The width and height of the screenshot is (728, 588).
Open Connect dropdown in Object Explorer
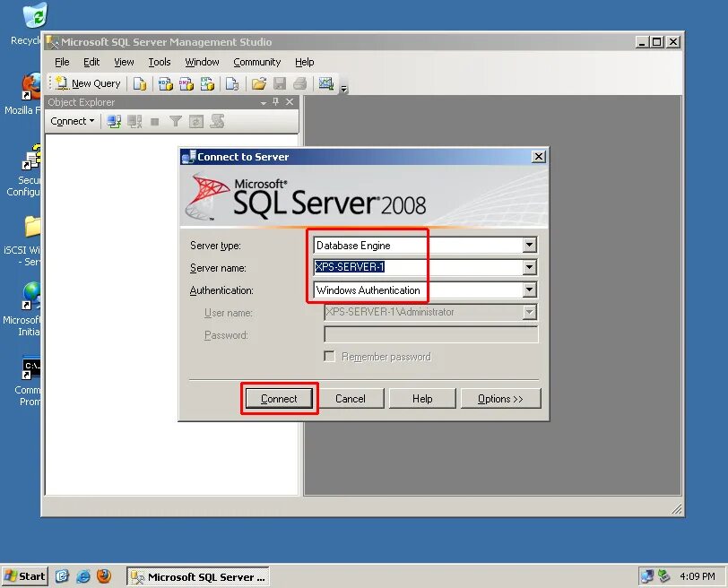pos(73,122)
